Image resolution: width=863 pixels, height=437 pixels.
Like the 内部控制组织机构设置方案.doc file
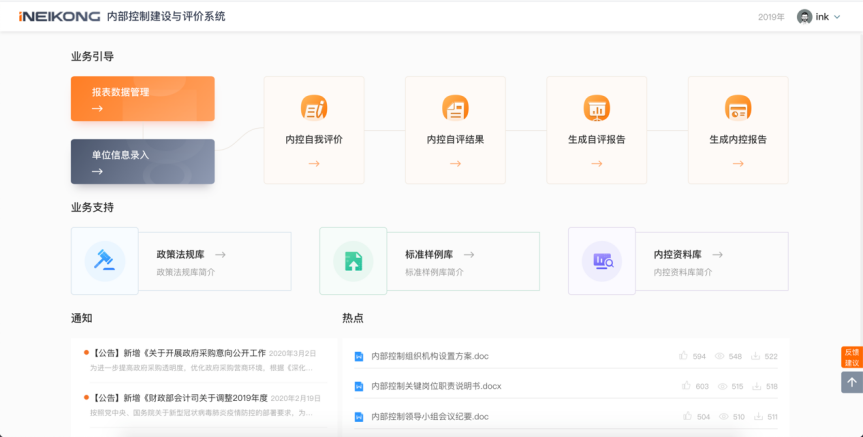684,356
